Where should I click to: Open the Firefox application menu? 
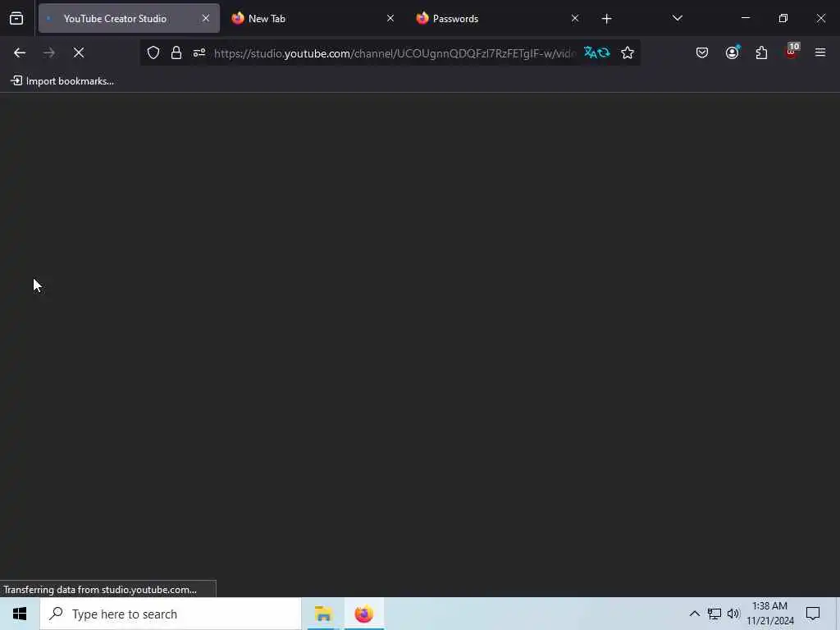click(820, 53)
